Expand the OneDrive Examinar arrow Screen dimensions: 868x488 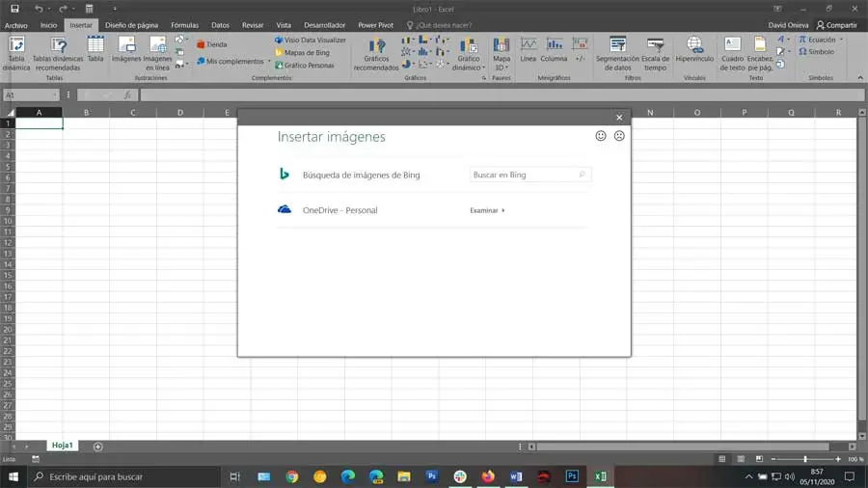[x=503, y=211]
